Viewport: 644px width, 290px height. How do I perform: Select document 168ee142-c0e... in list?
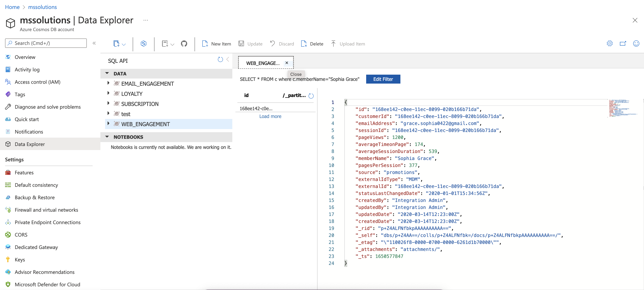275,108
